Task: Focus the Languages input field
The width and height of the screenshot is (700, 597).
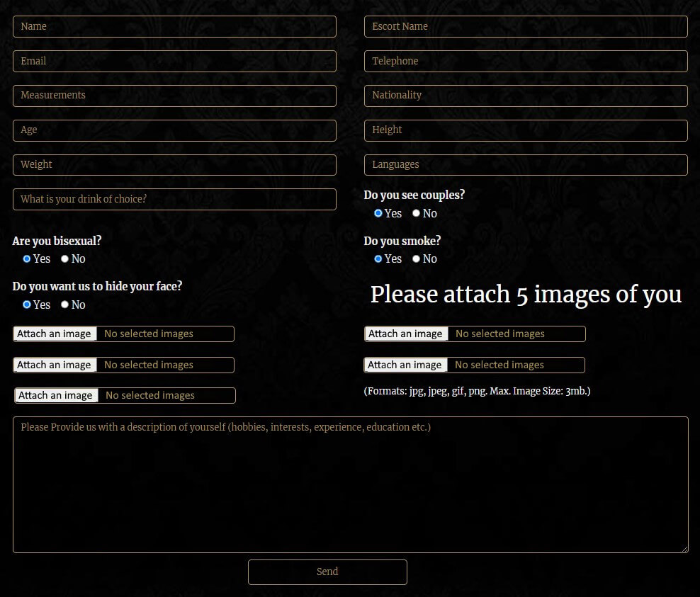Action: (526, 164)
